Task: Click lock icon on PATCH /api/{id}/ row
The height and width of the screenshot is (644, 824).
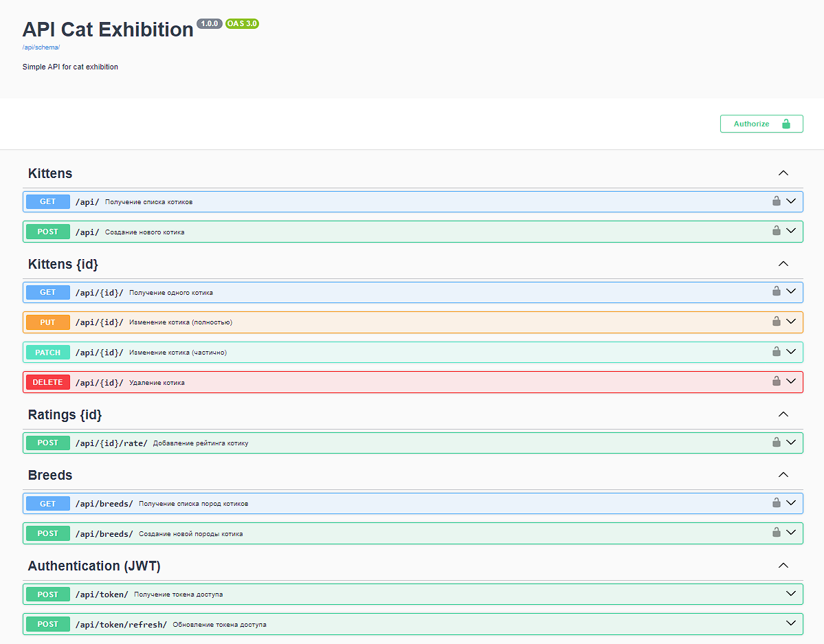Action: pyautogui.click(x=776, y=352)
